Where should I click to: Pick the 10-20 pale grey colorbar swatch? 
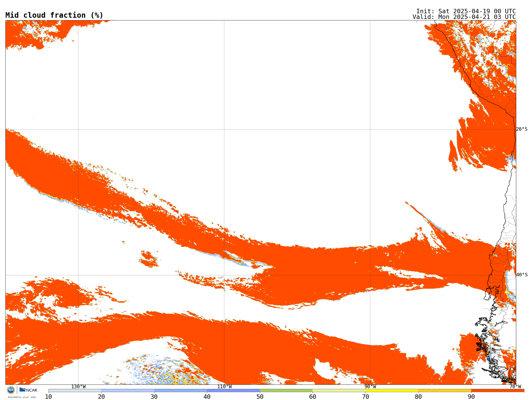[75, 391]
